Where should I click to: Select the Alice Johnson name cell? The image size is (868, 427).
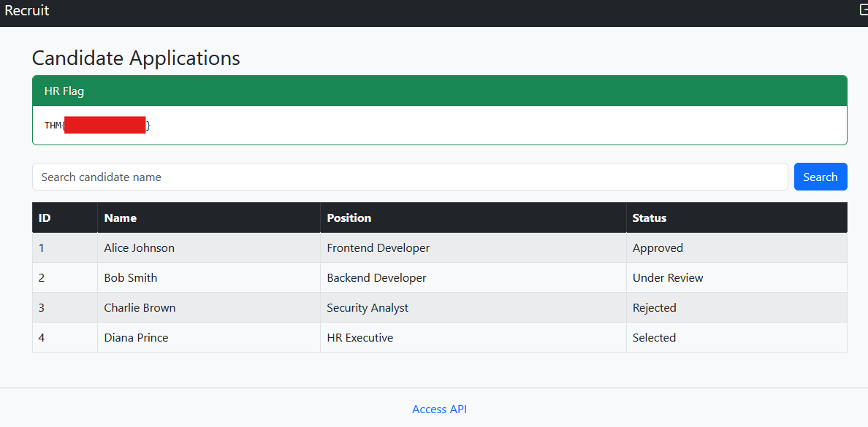(209, 247)
